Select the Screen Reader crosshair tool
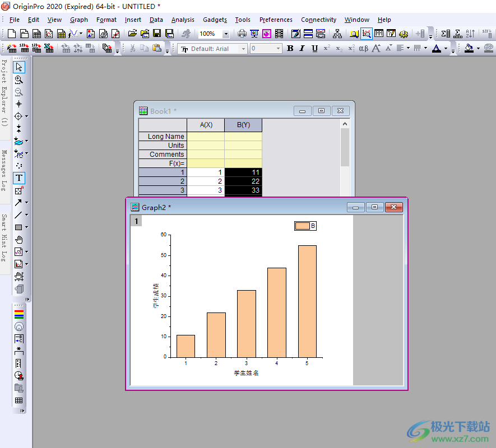This screenshot has width=496, height=448. (19, 104)
